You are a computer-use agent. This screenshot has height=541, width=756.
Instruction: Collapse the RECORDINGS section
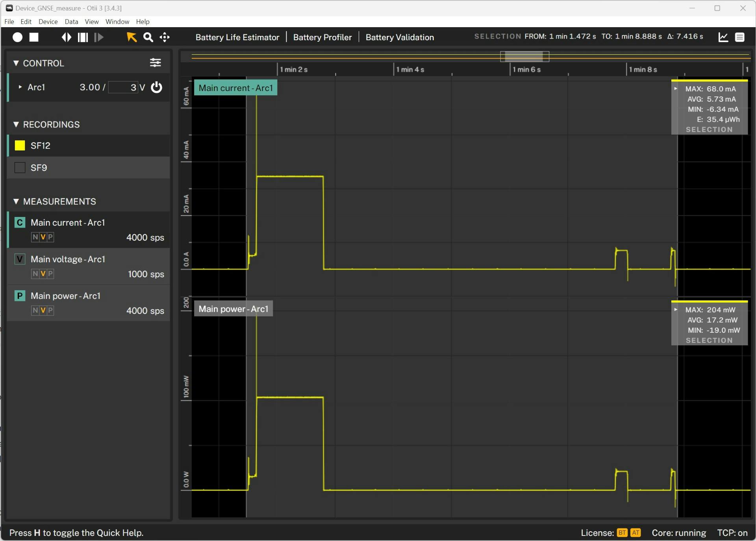coord(16,124)
